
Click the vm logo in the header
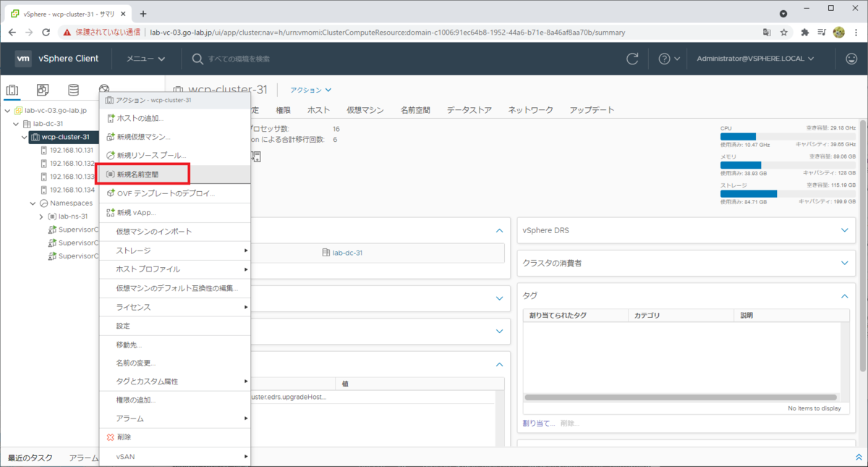coord(23,59)
